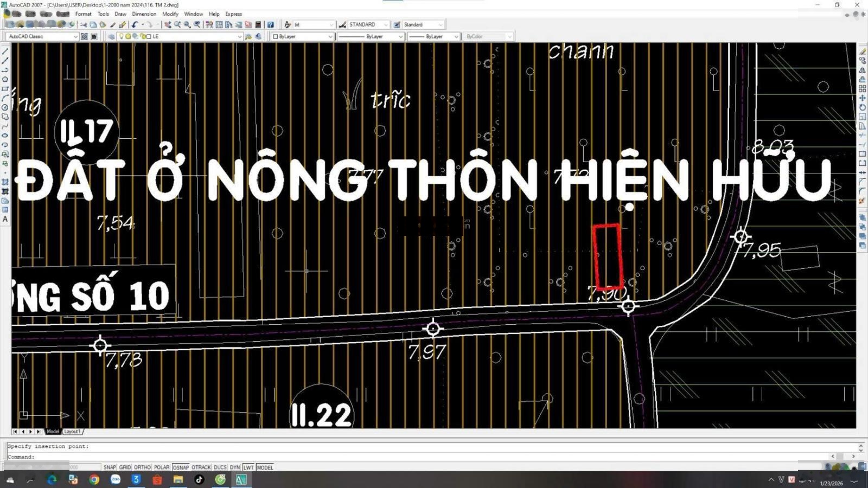Viewport: 868px width, 488px height.
Task: Open the calculator icon in toolbar
Action: pos(258,24)
